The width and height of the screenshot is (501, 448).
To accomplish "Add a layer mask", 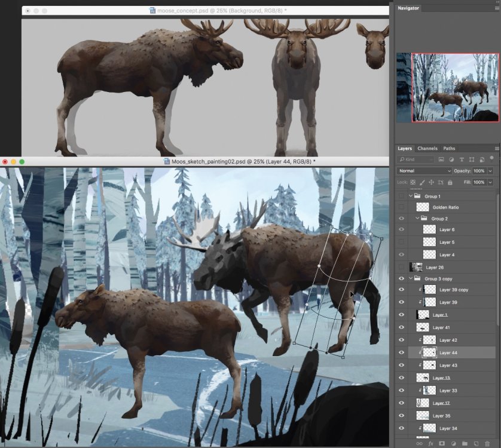I will (x=442, y=444).
